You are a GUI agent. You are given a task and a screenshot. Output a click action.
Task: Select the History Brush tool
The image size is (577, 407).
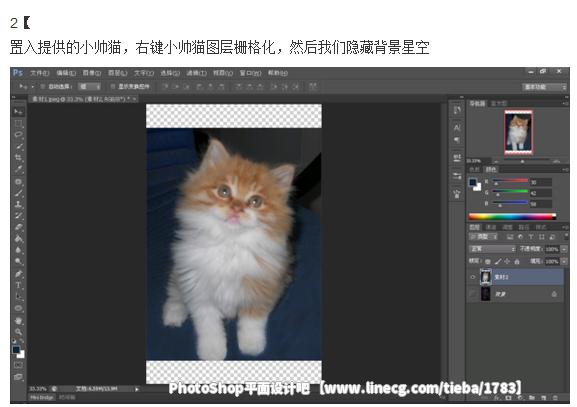[x=18, y=216]
